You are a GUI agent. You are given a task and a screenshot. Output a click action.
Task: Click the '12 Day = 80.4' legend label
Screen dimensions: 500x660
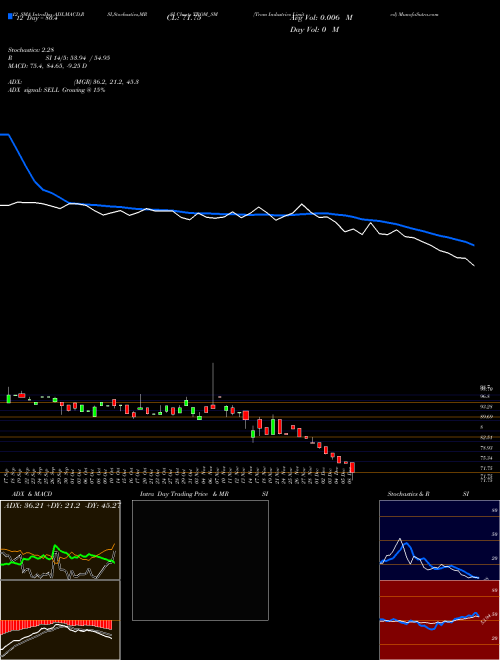pos(36,18)
